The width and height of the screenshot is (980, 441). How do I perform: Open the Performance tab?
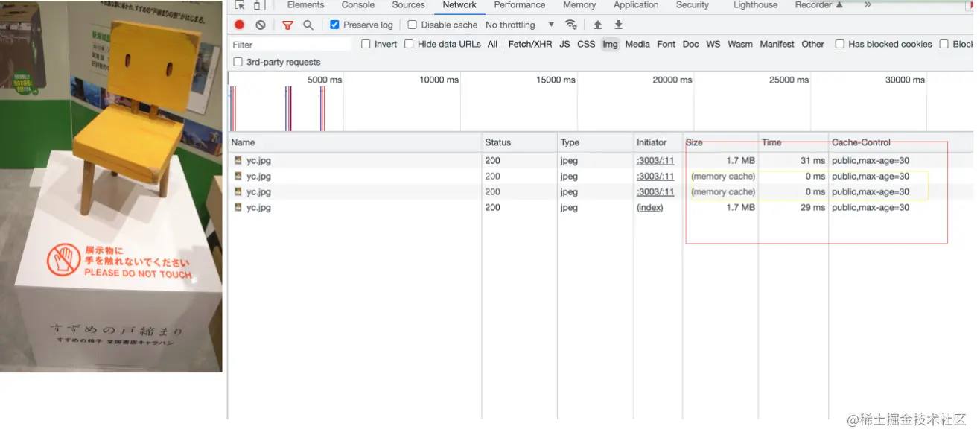point(520,4)
